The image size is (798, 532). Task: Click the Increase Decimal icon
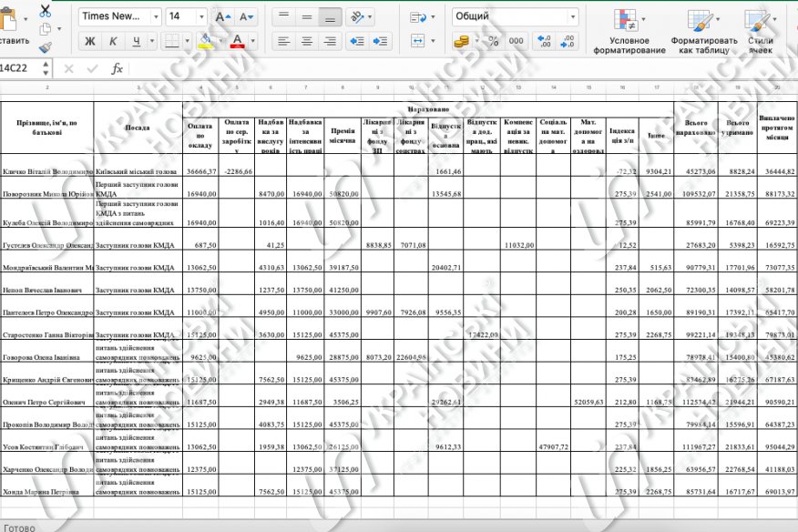544,41
